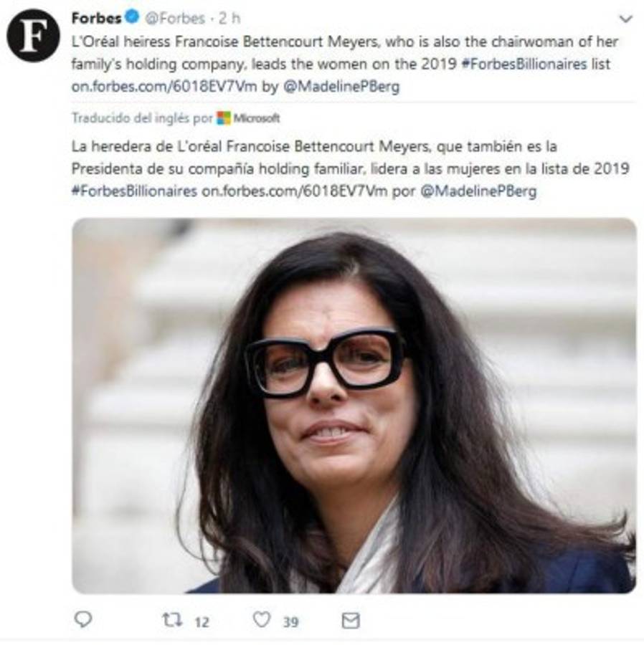Open the attached photo of the woman
Image resolution: width=644 pixels, height=645 pixels.
pos(353,405)
